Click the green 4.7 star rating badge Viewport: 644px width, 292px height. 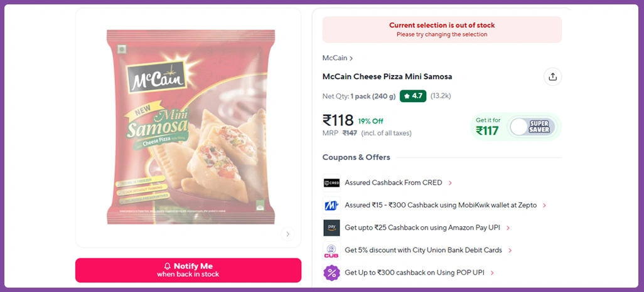(x=413, y=96)
